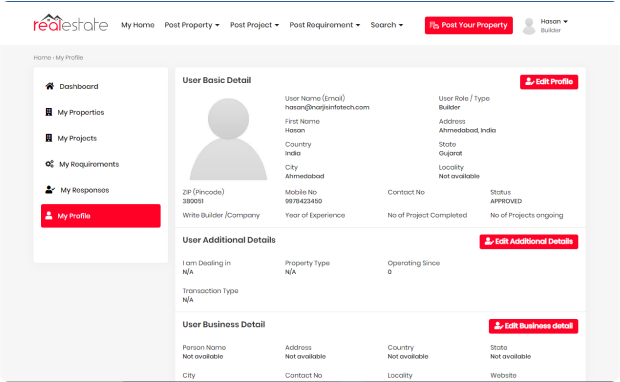620x382 pixels.
Task: Click the I am Dealing in label
Action: (x=206, y=263)
